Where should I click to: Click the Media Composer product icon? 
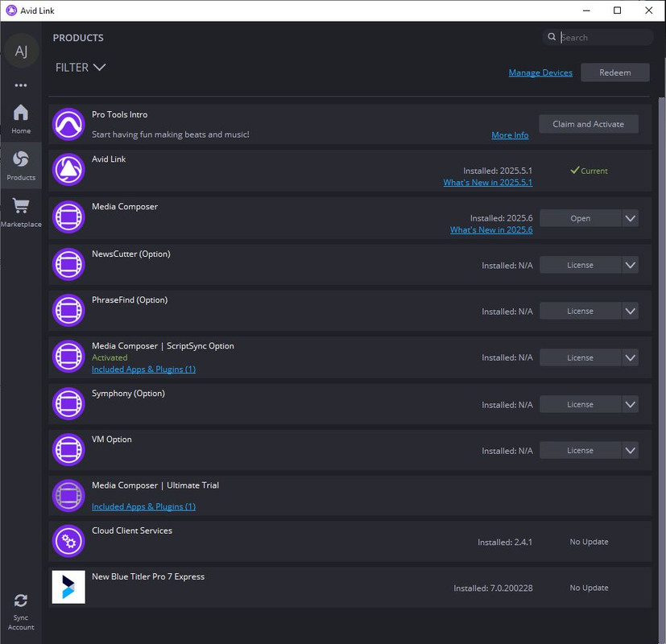pos(68,217)
